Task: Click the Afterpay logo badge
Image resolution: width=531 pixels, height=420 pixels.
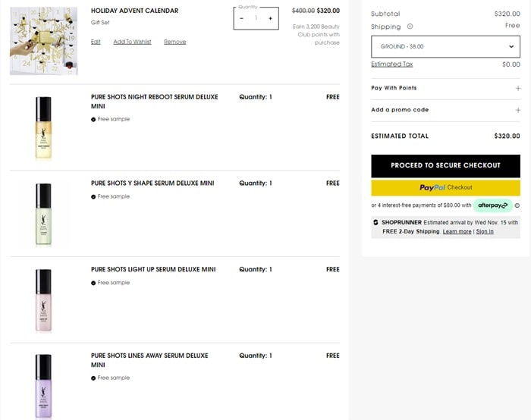Action: (x=493, y=205)
